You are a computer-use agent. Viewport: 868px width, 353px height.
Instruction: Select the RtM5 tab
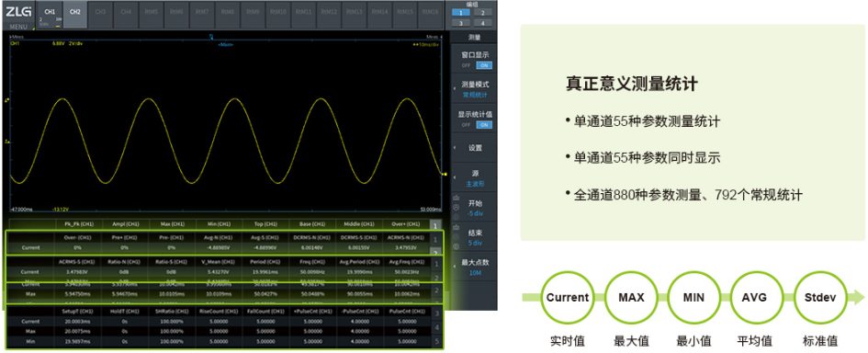pos(152,15)
